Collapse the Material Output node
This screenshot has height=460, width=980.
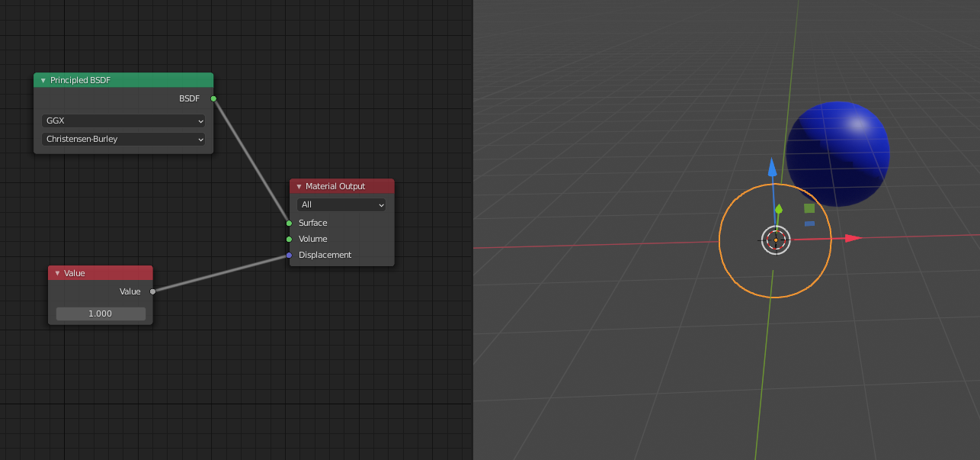(x=299, y=186)
